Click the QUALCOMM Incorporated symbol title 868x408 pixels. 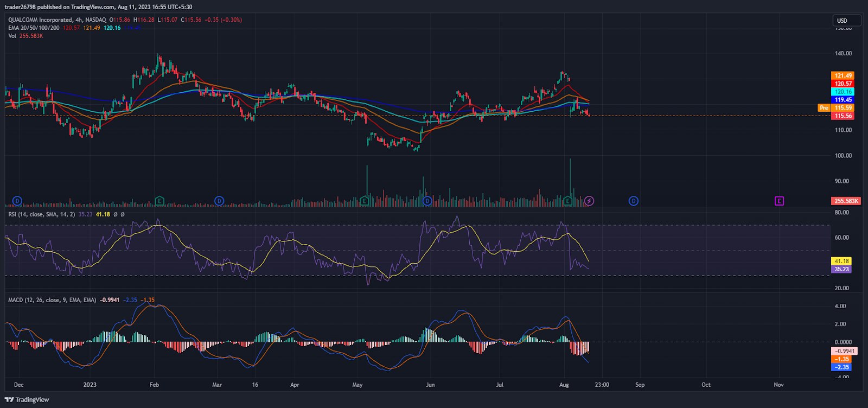57,20
